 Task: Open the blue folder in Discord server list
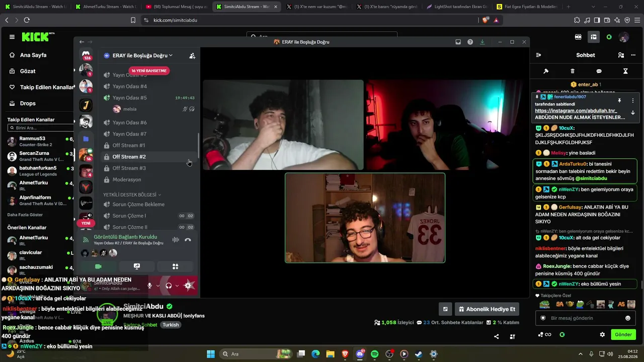pos(86,139)
